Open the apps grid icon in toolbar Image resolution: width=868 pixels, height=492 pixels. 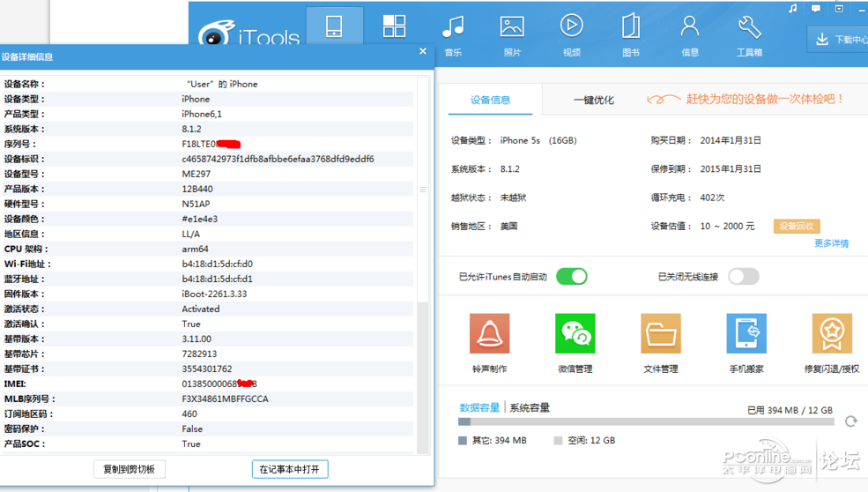pyautogui.click(x=394, y=26)
